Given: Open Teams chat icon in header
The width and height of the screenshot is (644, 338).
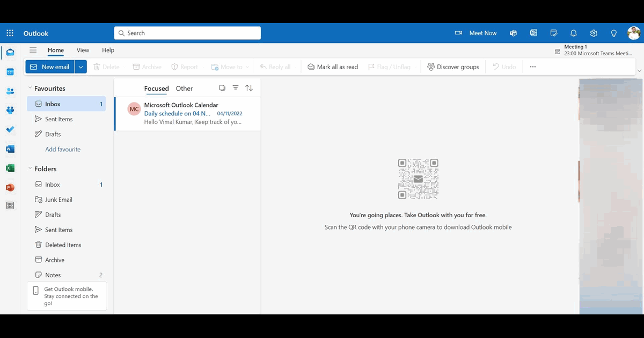Looking at the screenshot, I should pyautogui.click(x=513, y=33).
